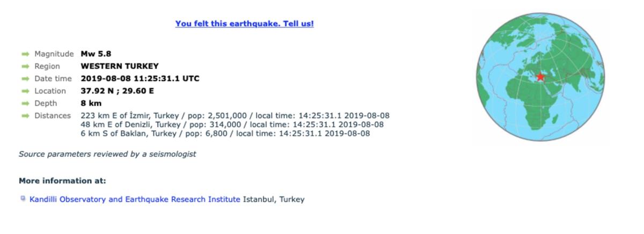Screen dimensions: 644x234
Task: Open the globe map thumbnail
Action: tap(541, 77)
